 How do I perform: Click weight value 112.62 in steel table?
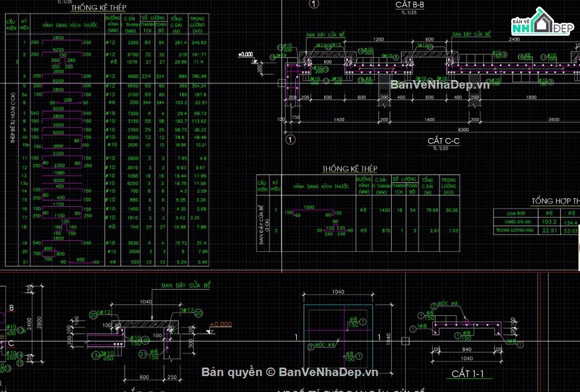point(199,121)
